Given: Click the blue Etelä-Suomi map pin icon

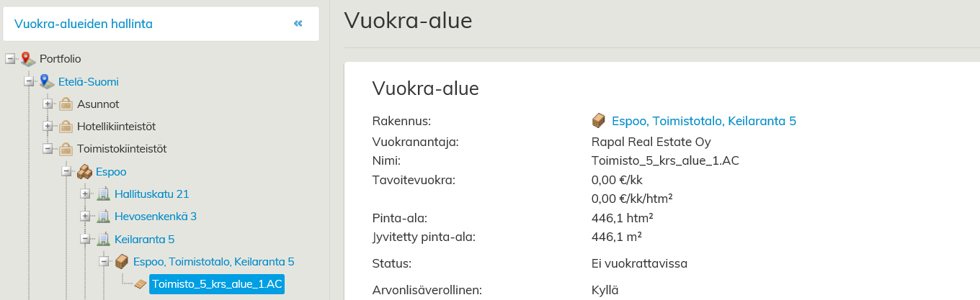Looking at the screenshot, I should point(47,81).
